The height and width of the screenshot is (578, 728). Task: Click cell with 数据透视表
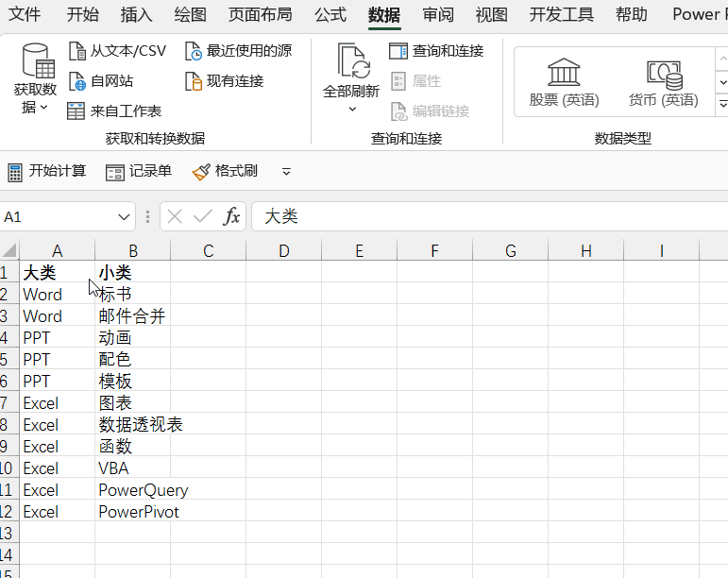133,424
